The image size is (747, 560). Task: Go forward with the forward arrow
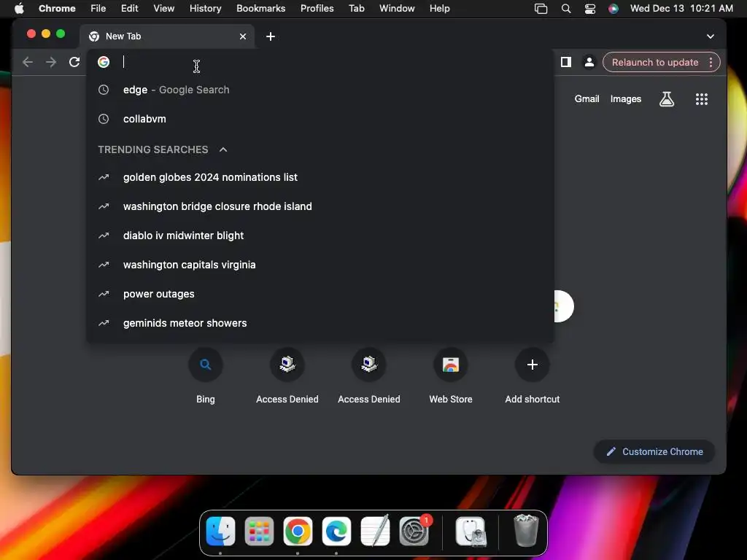tap(51, 62)
